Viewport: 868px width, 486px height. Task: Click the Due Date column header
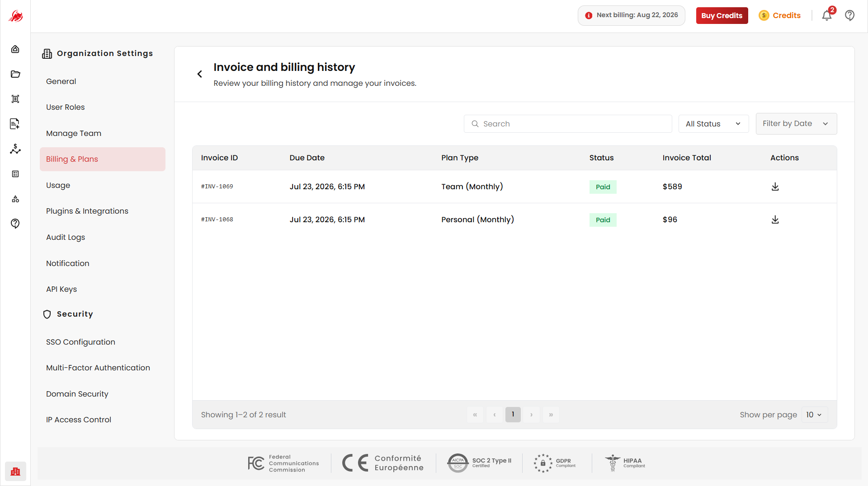(307, 158)
